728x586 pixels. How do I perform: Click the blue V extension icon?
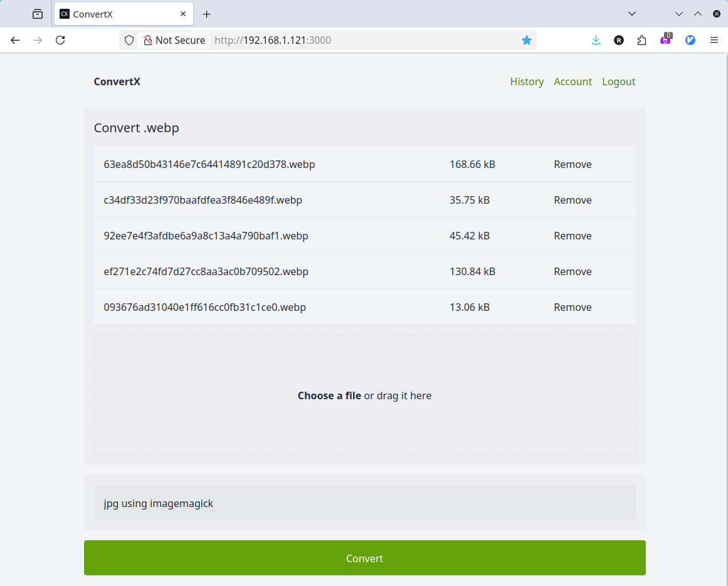coord(690,39)
